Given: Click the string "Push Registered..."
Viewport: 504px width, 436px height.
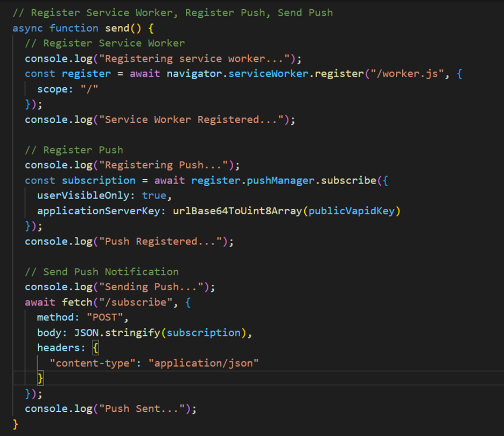Looking at the screenshot, I should pos(160,242).
